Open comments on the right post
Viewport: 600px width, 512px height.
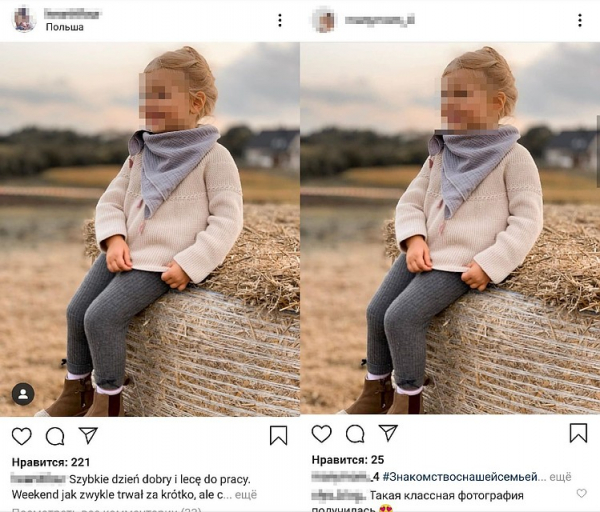click(x=355, y=433)
